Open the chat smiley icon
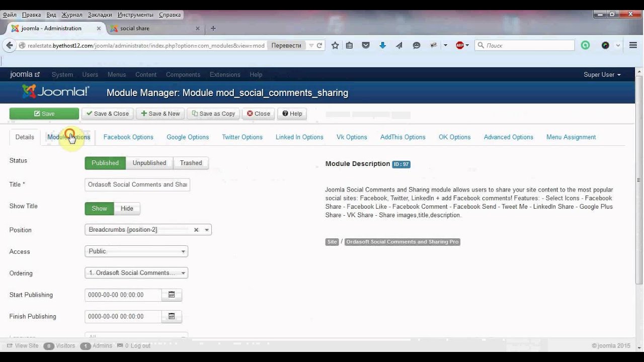The image size is (644, 362). pyautogui.click(x=417, y=45)
